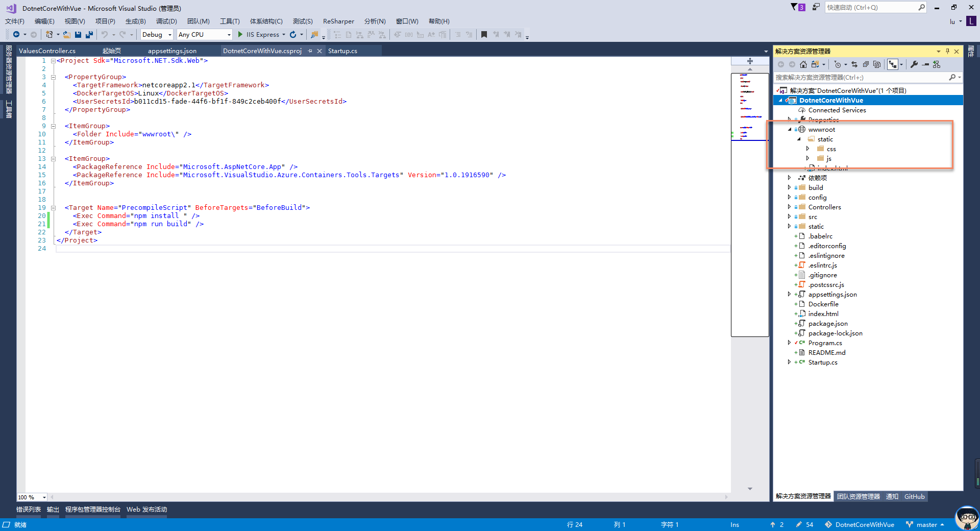Select Dockerfile in Solution Explorer
Image resolution: width=980 pixels, height=531 pixels.
(x=823, y=304)
